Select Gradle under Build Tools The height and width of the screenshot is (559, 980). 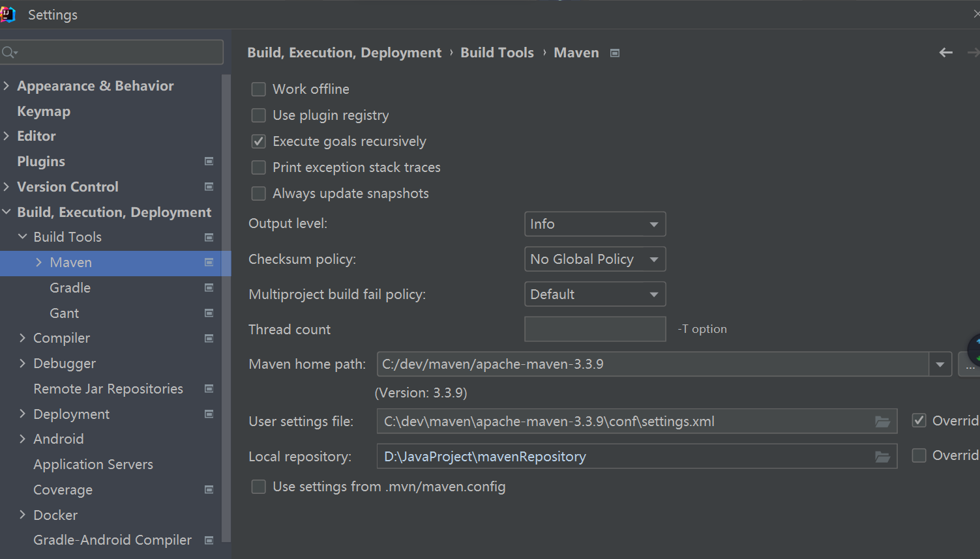(70, 288)
